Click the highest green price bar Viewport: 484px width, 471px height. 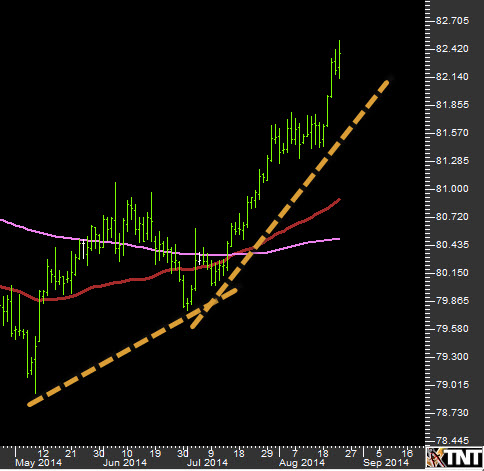click(x=339, y=59)
